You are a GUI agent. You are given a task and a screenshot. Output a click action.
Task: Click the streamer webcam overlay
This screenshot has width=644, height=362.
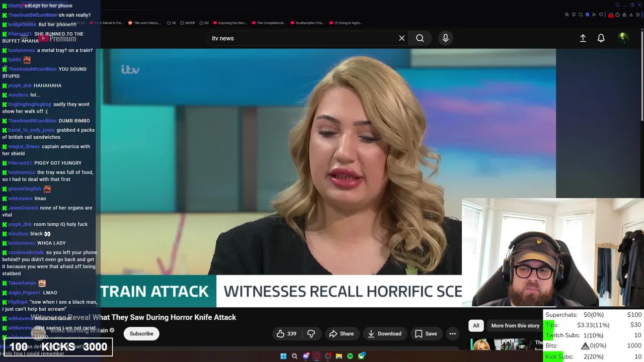click(x=552, y=252)
